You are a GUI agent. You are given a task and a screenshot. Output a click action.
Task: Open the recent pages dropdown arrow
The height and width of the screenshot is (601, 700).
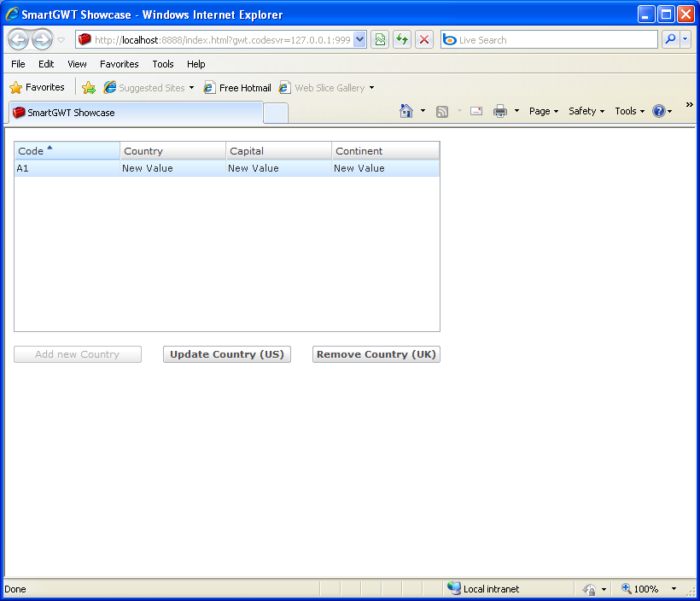(61, 40)
